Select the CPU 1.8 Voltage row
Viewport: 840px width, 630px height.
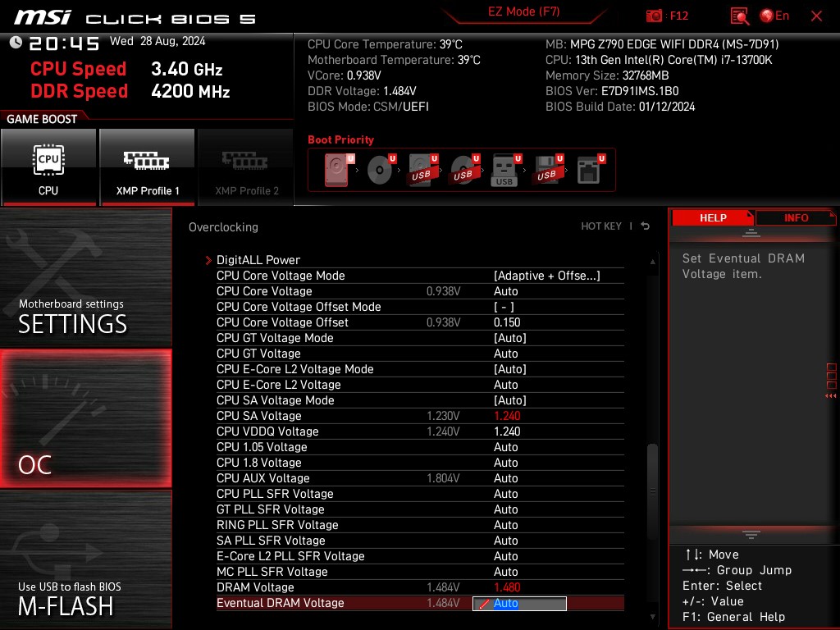420,463
